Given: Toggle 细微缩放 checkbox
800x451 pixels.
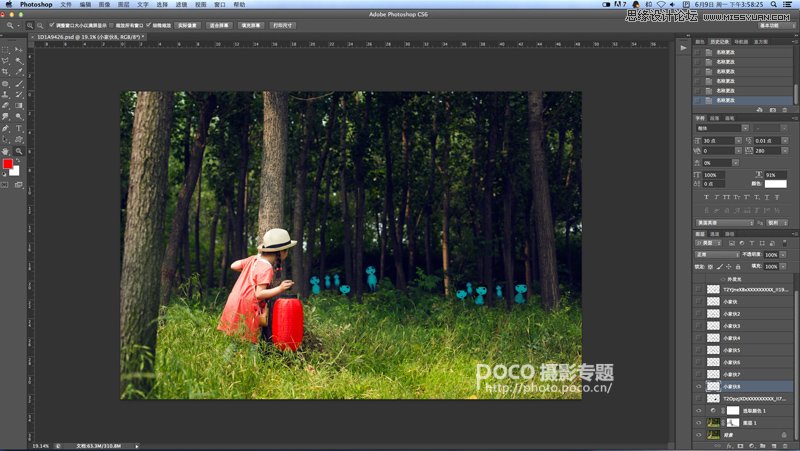Looking at the screenshot, I should point(148,25).
